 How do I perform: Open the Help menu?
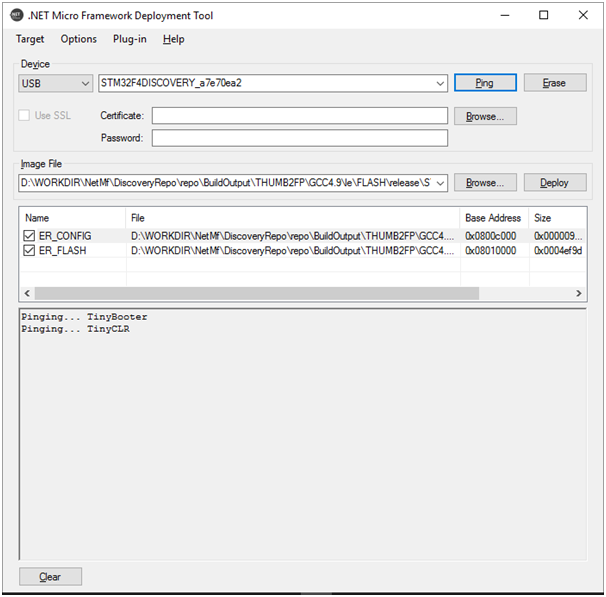174,39
